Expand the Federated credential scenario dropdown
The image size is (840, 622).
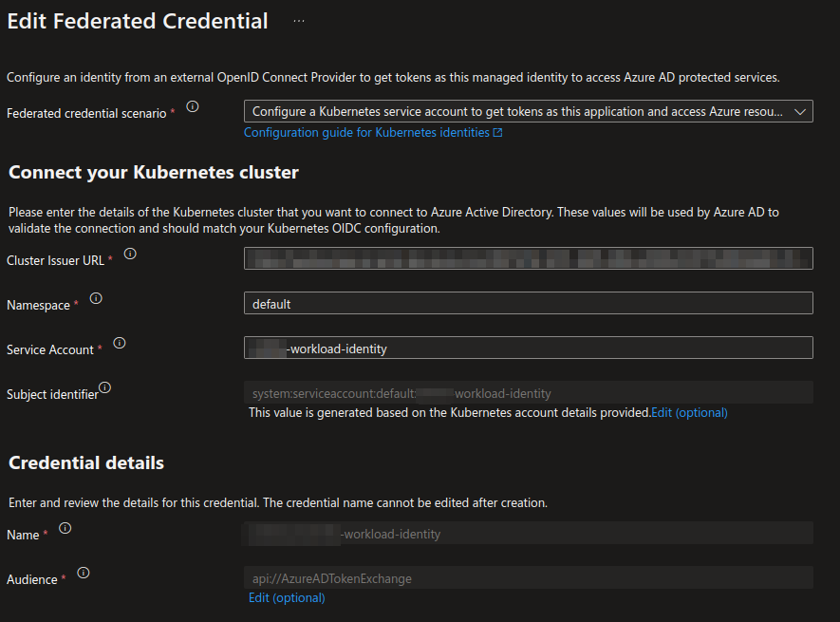pos(802,111)
